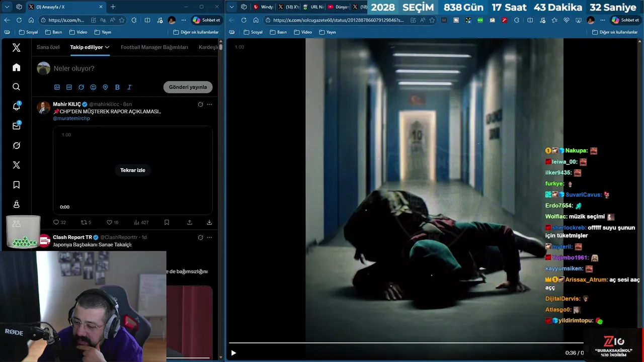This screenshot has height=362, width=644.
Task: Open Notifications bell in X sidebar
Action: pos(16,106)
